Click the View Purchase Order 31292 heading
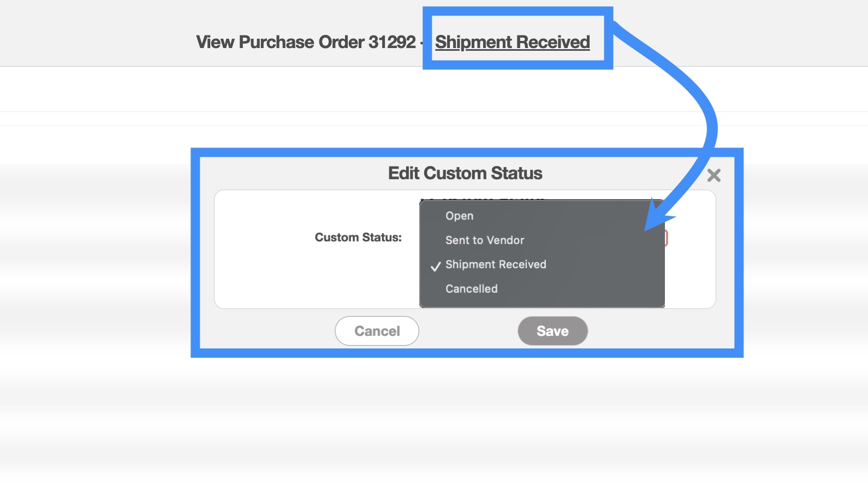The width and height of the screenshot is (868, 497). point(306,42)
